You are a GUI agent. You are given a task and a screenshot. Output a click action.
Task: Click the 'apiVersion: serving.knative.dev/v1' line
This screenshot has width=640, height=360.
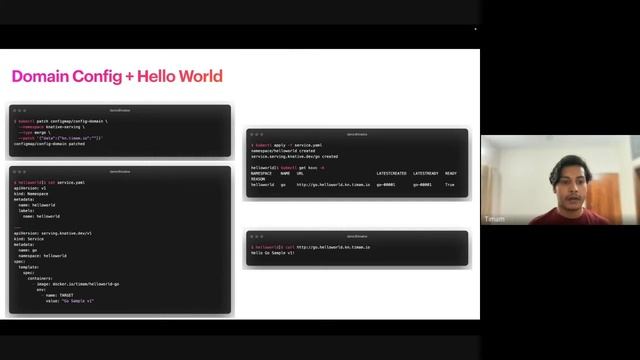(53, 233)
